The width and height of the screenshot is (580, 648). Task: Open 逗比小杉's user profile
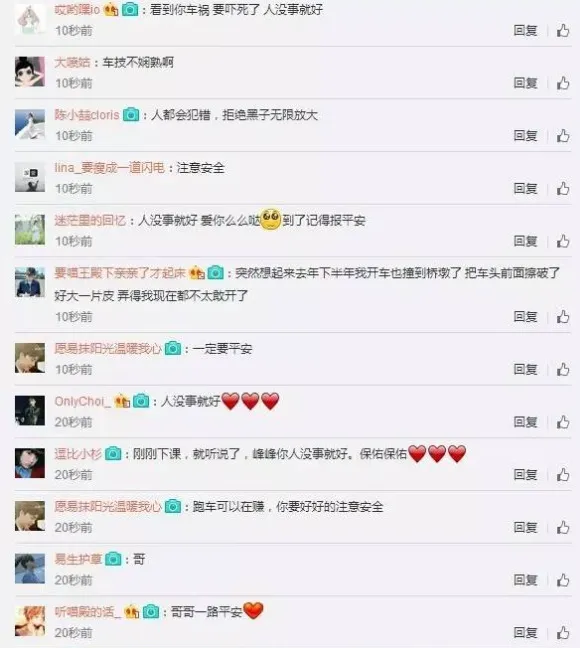point(78,454)
